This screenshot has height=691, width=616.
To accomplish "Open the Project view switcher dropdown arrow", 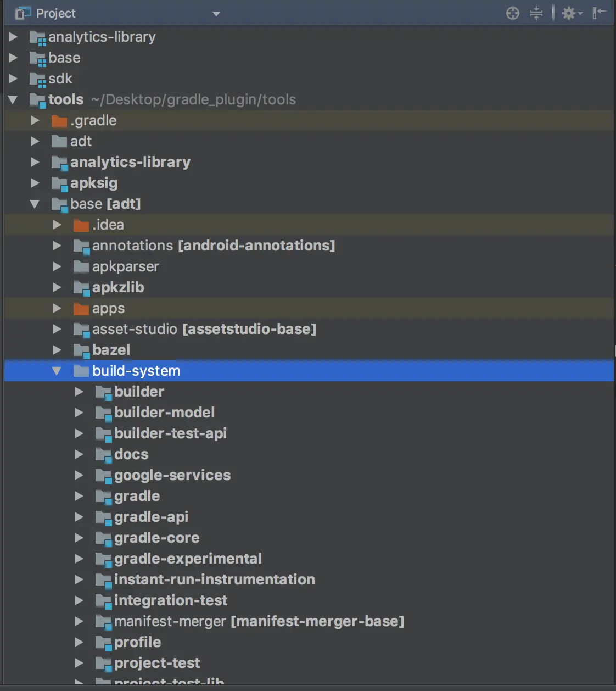I will tap(215, 14).
